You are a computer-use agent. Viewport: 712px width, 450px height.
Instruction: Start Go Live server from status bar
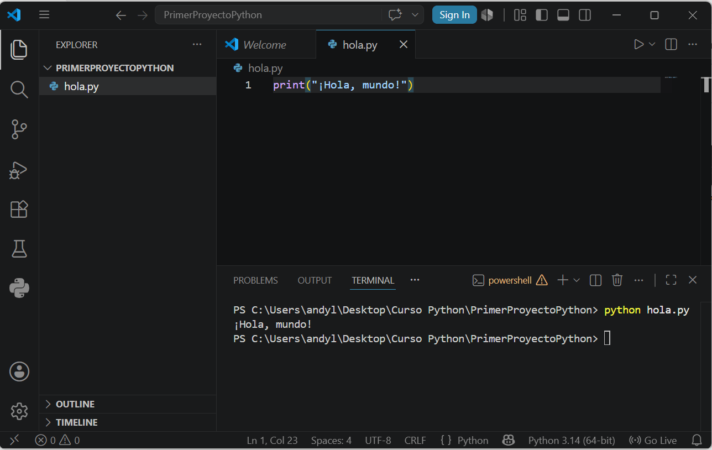653,440
